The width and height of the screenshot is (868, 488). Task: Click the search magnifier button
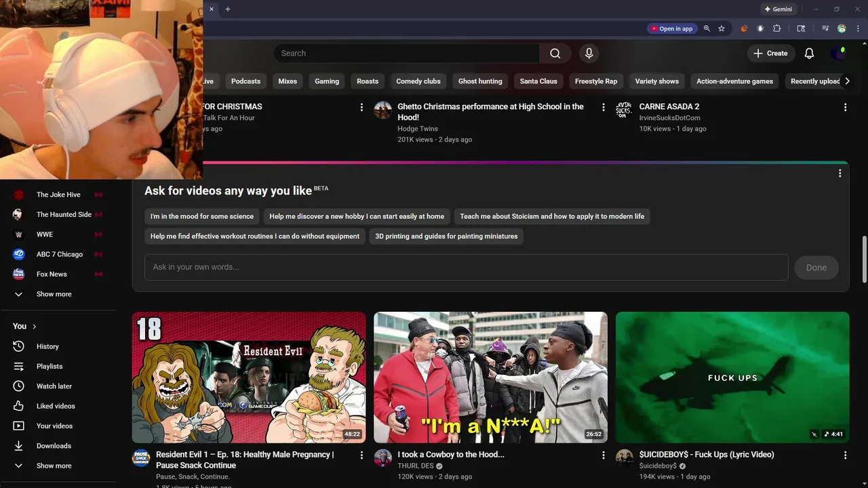[x=555, y=54]
